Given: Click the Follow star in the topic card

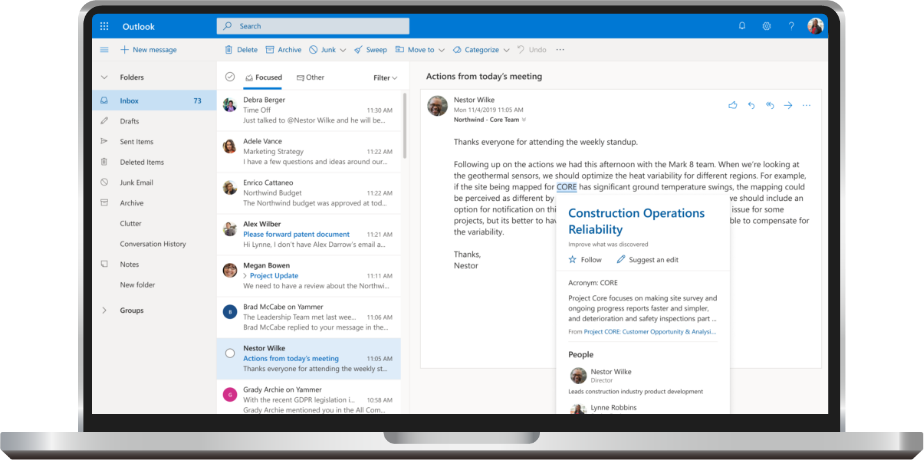Looking at the screenshot, I should tap(585, 260).
